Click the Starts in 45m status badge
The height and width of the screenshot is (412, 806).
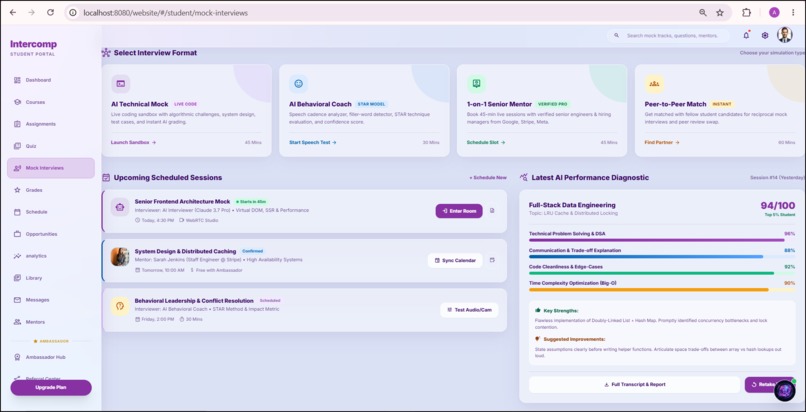coord(252,202)
